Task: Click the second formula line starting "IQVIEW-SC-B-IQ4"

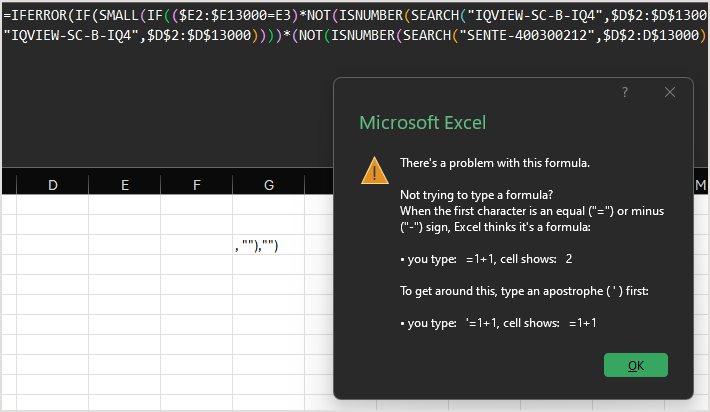Action: (355, 35)
